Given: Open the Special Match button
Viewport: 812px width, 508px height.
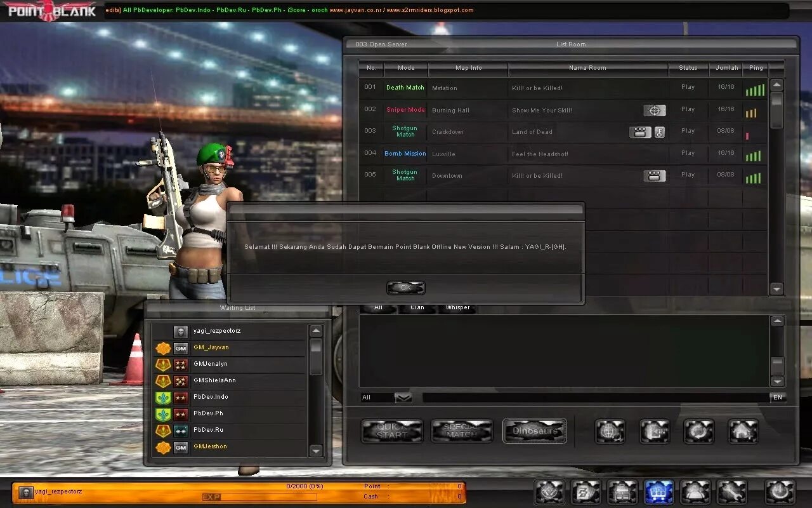Looking at the screenshot, I should [x=462, y=431].
